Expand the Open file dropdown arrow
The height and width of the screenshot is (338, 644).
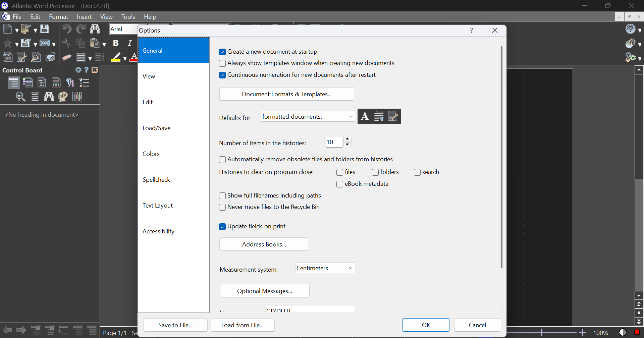(35, 31)
